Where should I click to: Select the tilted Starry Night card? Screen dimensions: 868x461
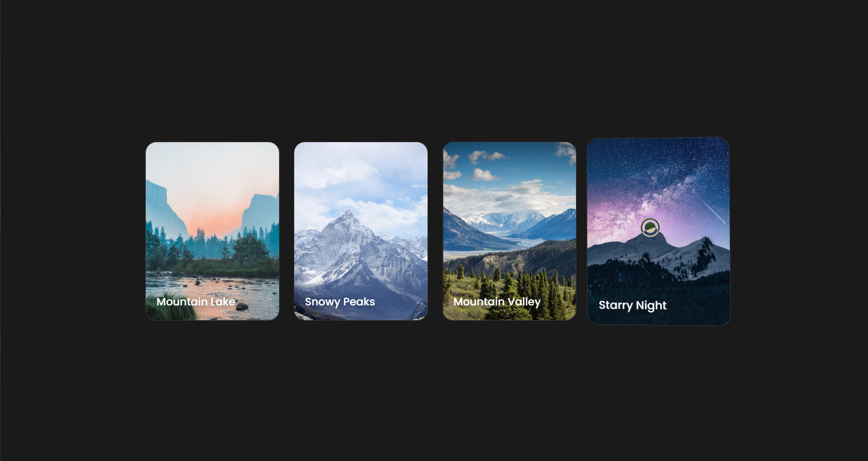pos(658,231)
